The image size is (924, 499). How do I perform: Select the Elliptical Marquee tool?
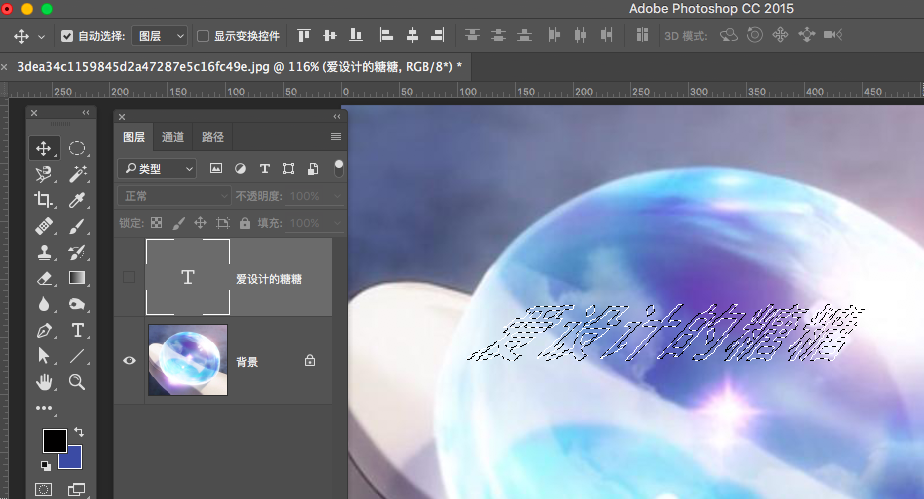point(77,148)
